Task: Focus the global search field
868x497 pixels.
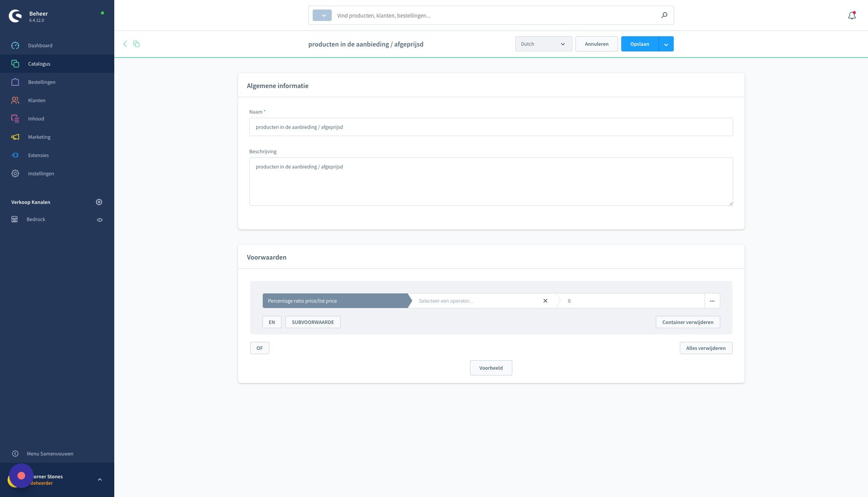Action: [495, 16]
